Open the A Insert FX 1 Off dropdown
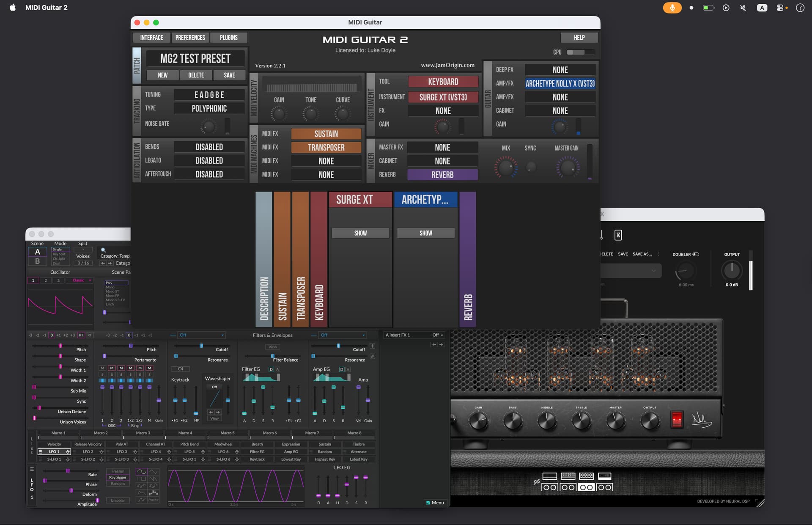The image size is (812, 525). coord(437,335)
